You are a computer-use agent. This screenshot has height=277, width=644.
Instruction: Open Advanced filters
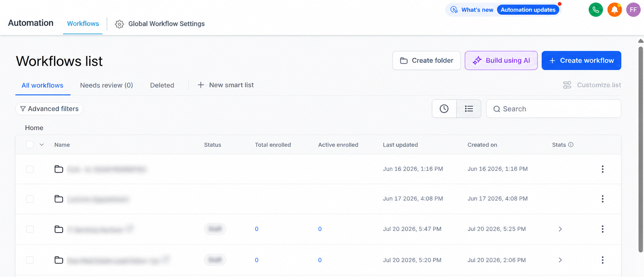[49, 109]
